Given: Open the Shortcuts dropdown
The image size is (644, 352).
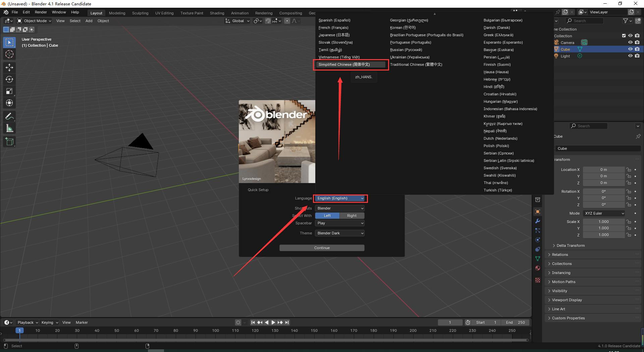Looking at the screenshot, I should pyautogui.click(x=339, y=208).
